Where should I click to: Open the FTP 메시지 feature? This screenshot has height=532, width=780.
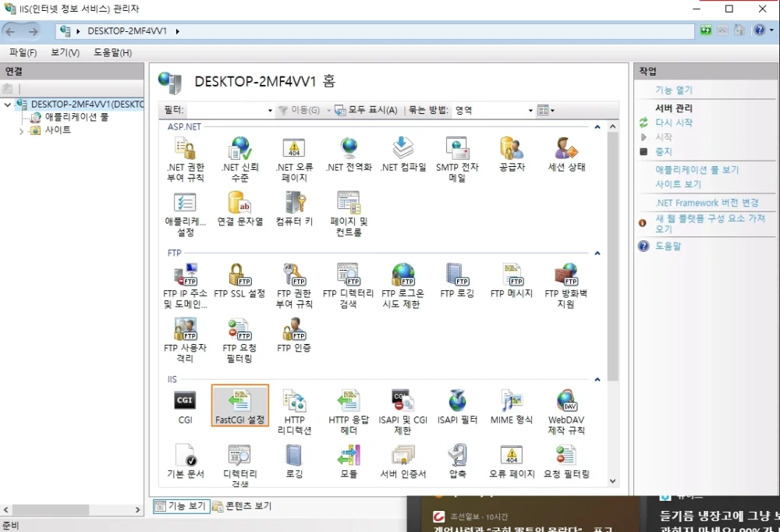click(x=512, y=281)
